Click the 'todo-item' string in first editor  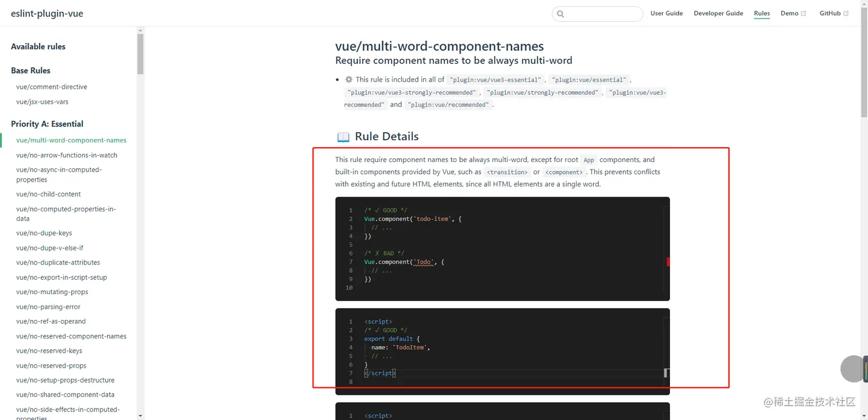432,219
